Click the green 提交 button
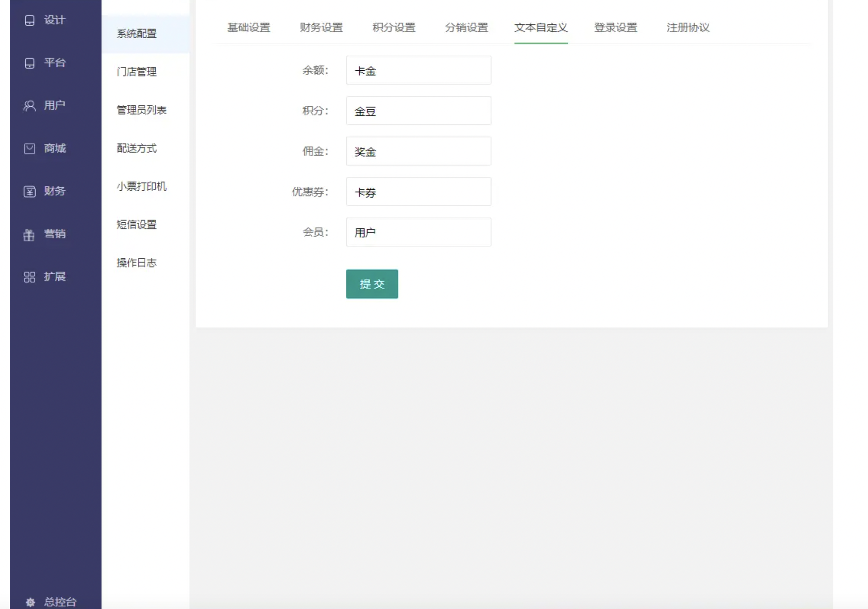868x609 pixels. pyautogui.click(x=372, y=284)
